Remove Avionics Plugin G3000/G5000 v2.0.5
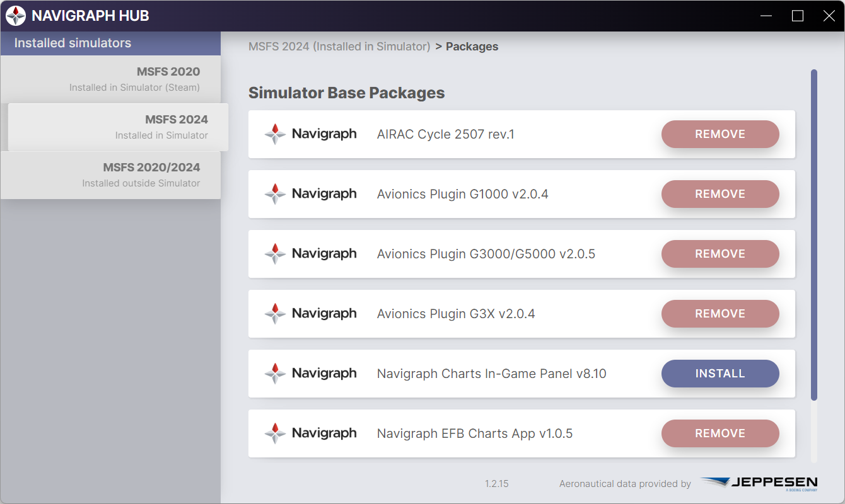This screenshot has width=845, height=504. pyautogui.click(x=720, y=254)
